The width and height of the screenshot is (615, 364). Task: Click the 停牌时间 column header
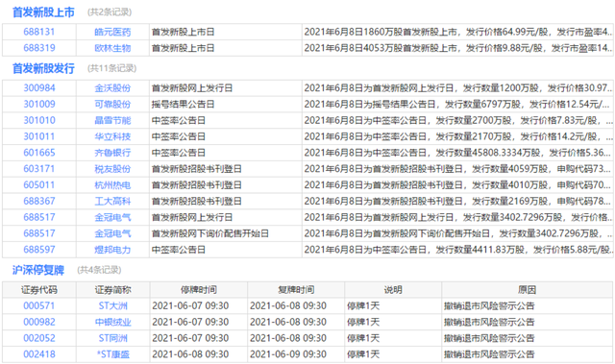(x=199, y=290)
